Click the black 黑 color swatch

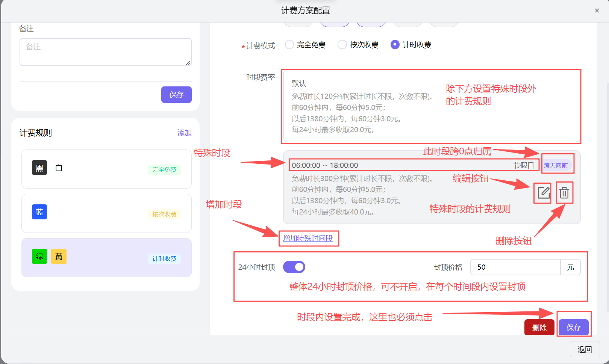[x=39, y=168]
